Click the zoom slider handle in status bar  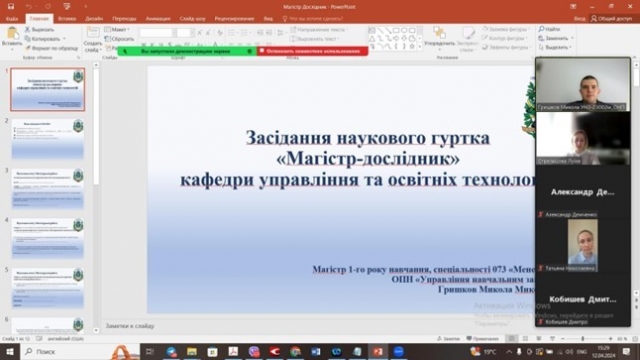(583, 339)
